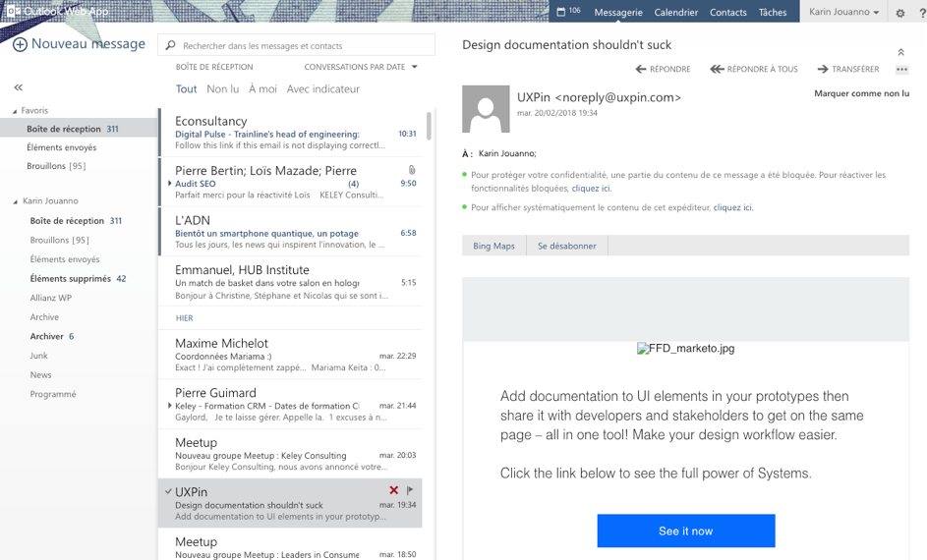Click the Outlook Web App logo
This screenshot has height=560, width=927.
[57, 11]
